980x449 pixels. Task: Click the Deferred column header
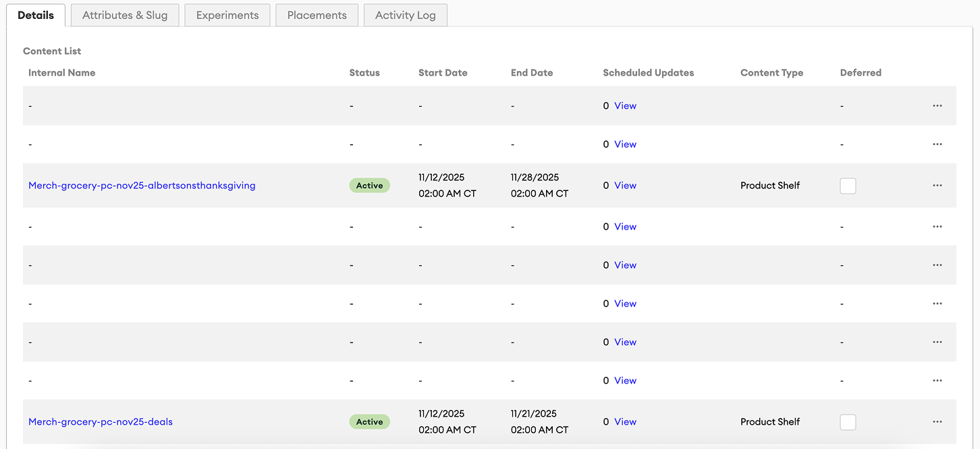point(861,73)
